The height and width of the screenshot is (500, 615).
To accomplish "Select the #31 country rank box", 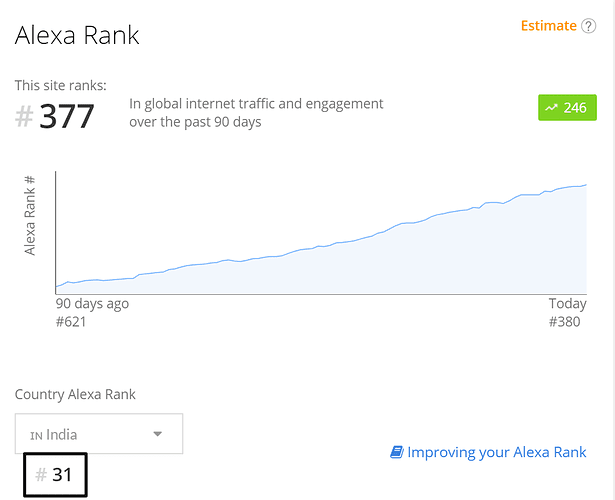I will (x=55, y=475).
